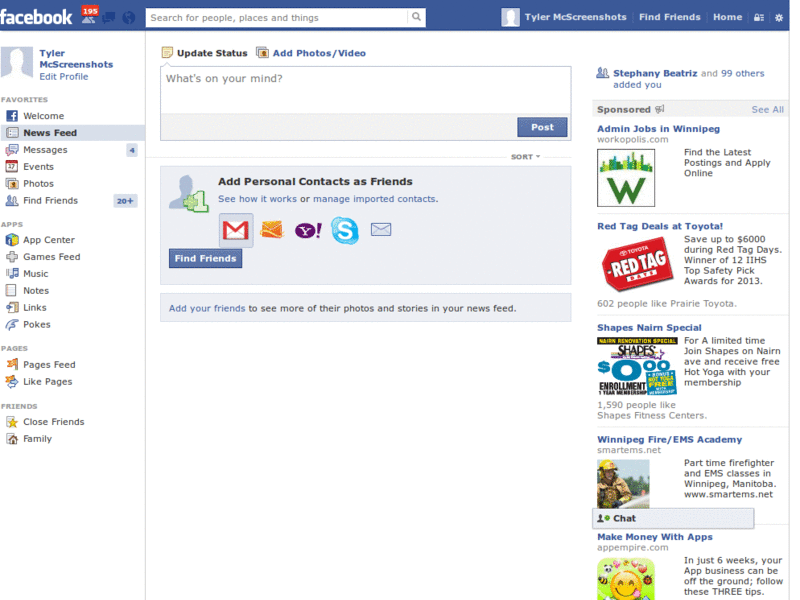Click the Yahoo contact import icon
This screenshot has height=600, width=800.
pos(308,230)
